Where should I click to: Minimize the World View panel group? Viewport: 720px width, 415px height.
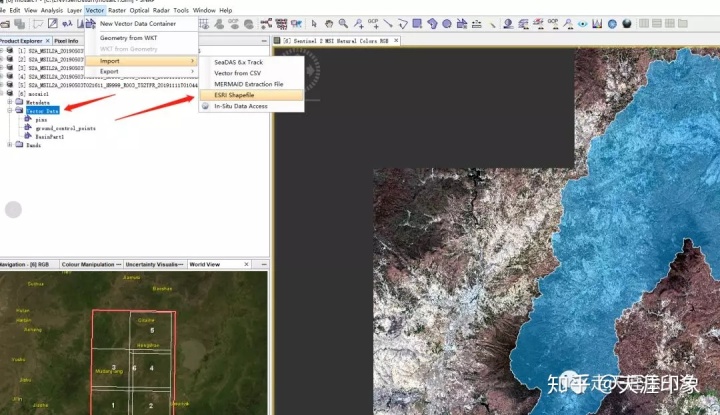pyautogui.click(x=264, y=264)
